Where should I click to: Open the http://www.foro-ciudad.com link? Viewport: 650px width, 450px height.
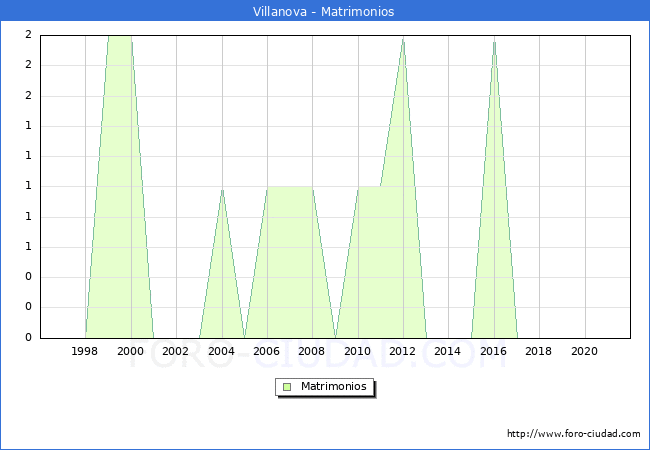[574, 433]
